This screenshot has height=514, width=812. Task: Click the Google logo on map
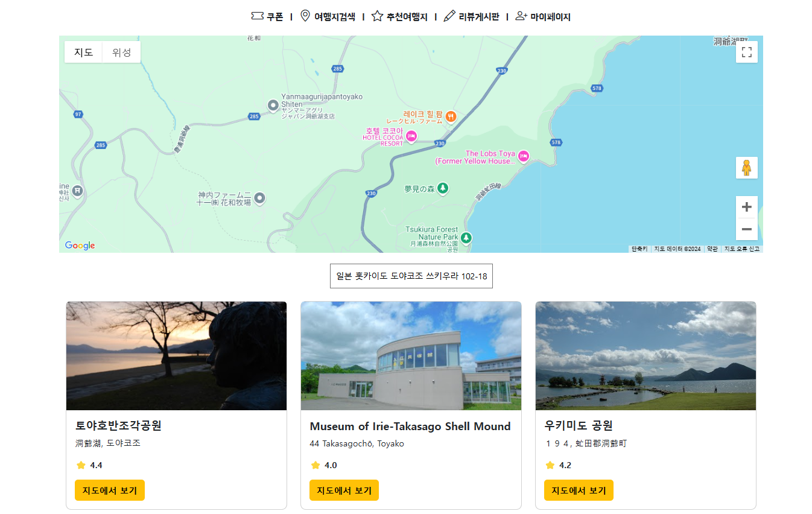[80, 246]
